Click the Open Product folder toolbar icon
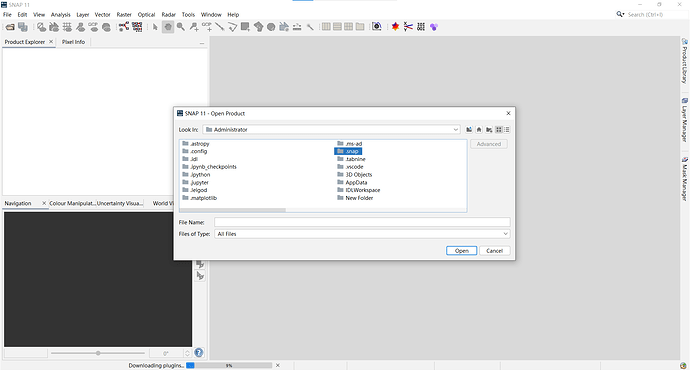 pyautogui.click(x=10, y=27)
